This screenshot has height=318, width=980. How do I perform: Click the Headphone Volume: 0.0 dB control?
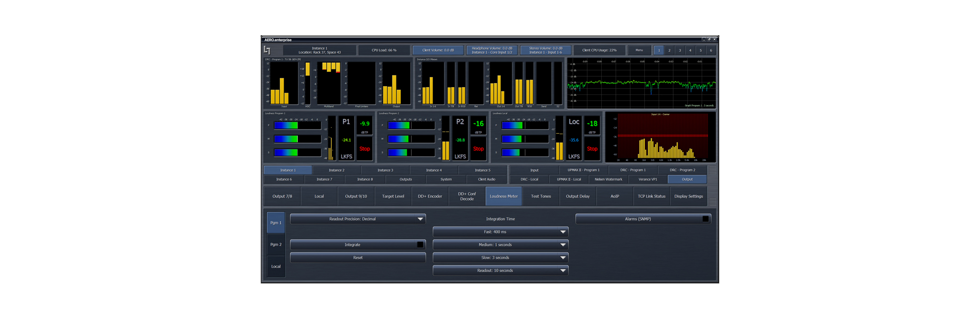click(x=492, y=50)
